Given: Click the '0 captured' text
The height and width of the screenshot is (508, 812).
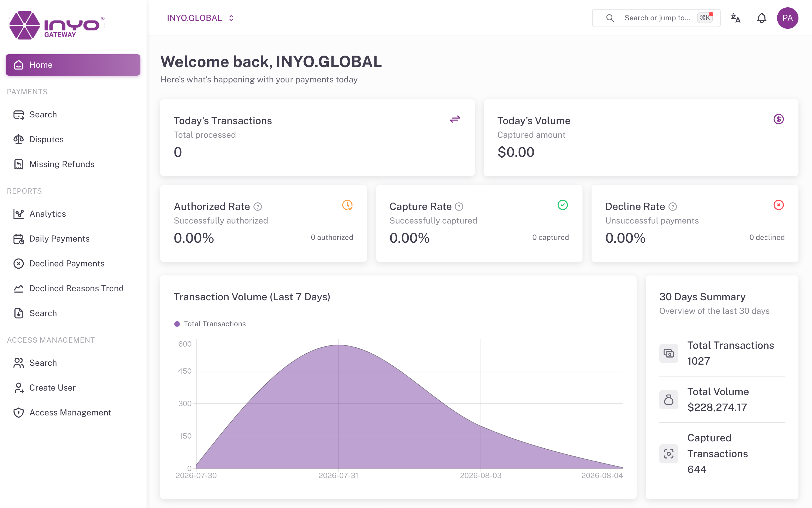Looking at the screenshot, I should click(x=551, y=238).
